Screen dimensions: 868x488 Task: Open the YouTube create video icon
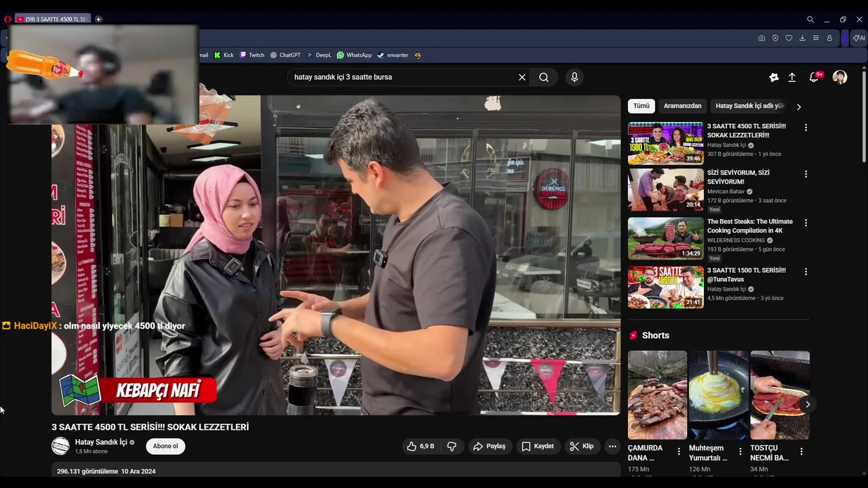pyautogui.click(x=774, y=77)
